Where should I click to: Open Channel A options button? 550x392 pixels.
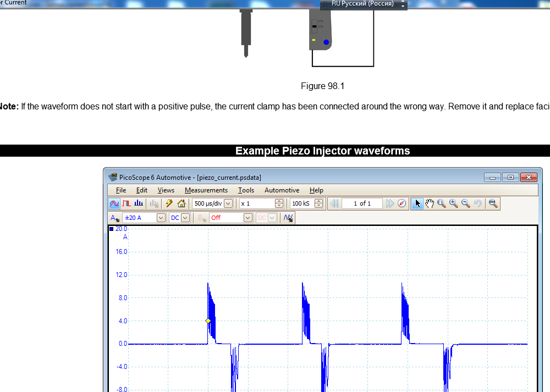[x=114, y=218]
